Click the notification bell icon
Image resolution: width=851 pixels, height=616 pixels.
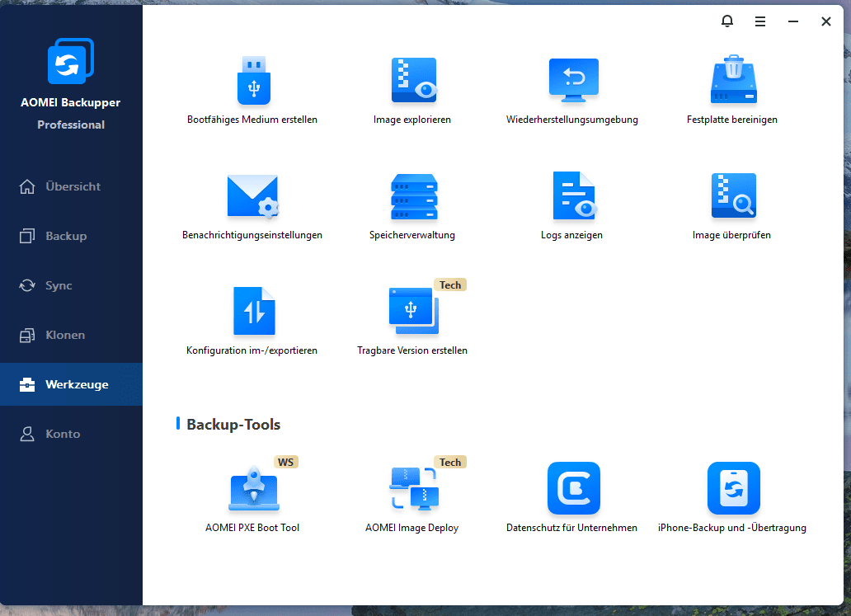pyautogui.click(x=727, y=21)
